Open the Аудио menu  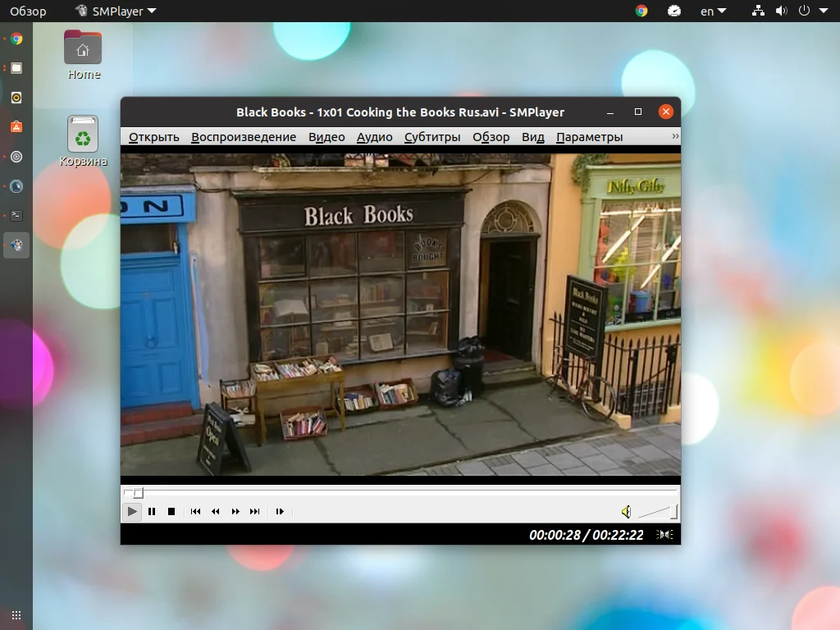click(x=374, y=137)
